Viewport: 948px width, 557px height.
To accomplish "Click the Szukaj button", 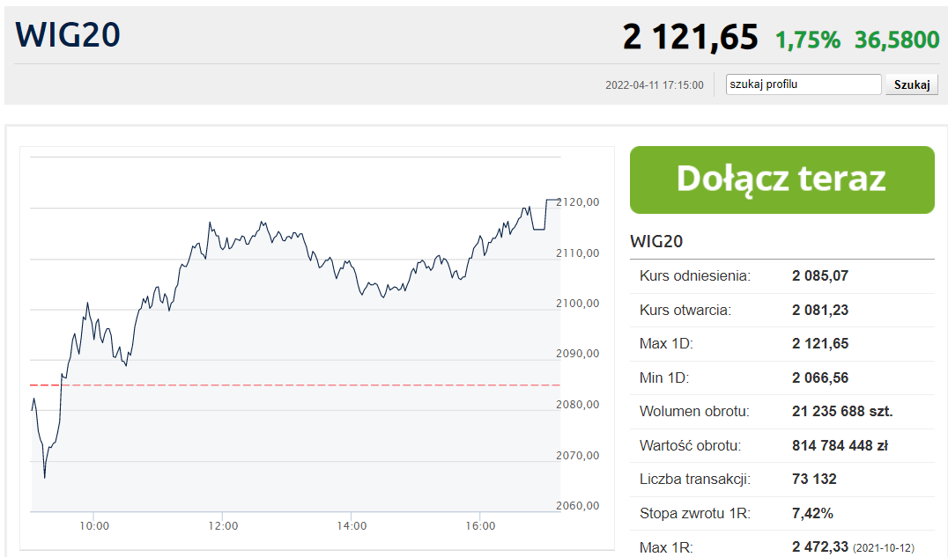I will pyautogui.click(x=912, y=85).
